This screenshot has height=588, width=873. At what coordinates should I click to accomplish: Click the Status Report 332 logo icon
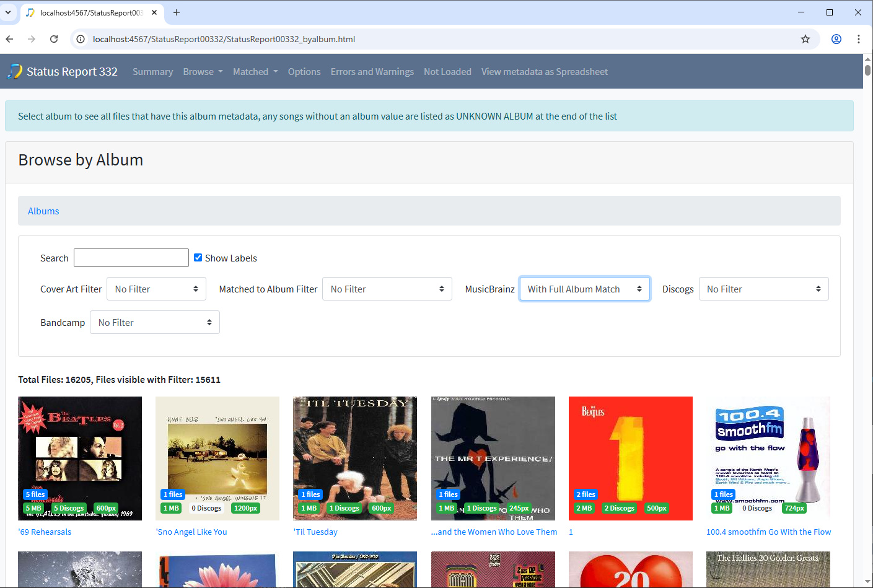[x=14, y=71]
